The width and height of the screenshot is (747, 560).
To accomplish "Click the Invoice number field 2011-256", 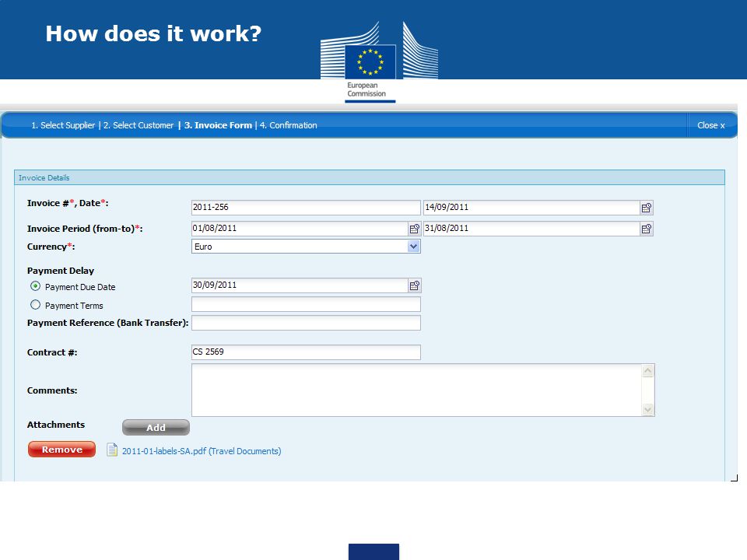I will tap(306, 208).
